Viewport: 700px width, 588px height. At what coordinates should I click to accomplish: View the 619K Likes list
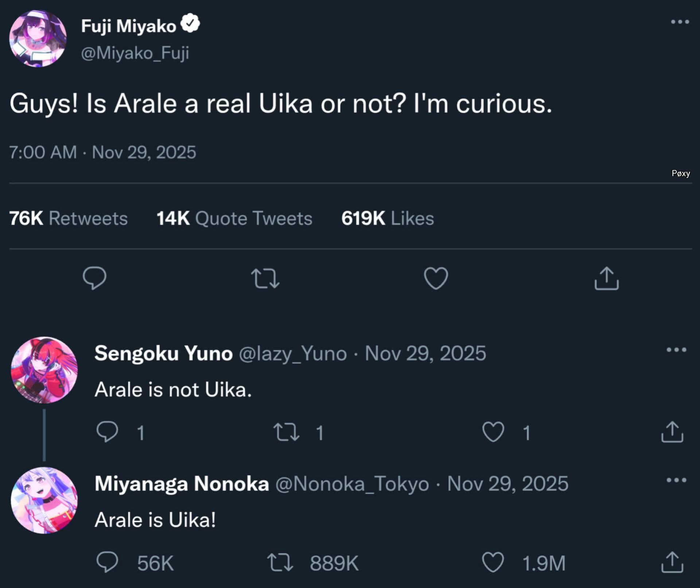click(x=387, y=218)
